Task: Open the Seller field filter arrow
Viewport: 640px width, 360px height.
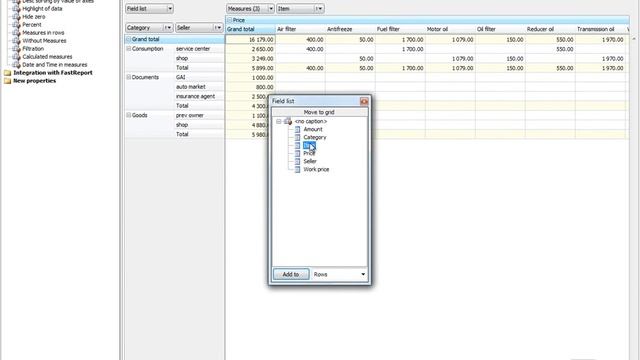Action: coord(218,28)
